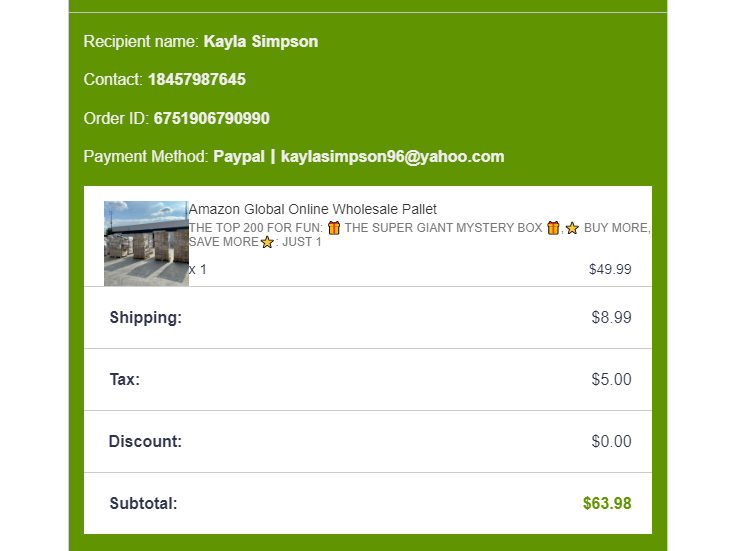Open the wholesale pallet product thumbnail
This screenshot has height=551, width=747.
146,243
